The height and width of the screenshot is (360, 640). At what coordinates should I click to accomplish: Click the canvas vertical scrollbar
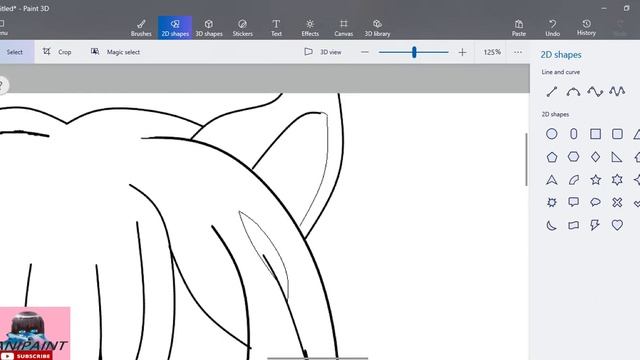coord(526,160)
